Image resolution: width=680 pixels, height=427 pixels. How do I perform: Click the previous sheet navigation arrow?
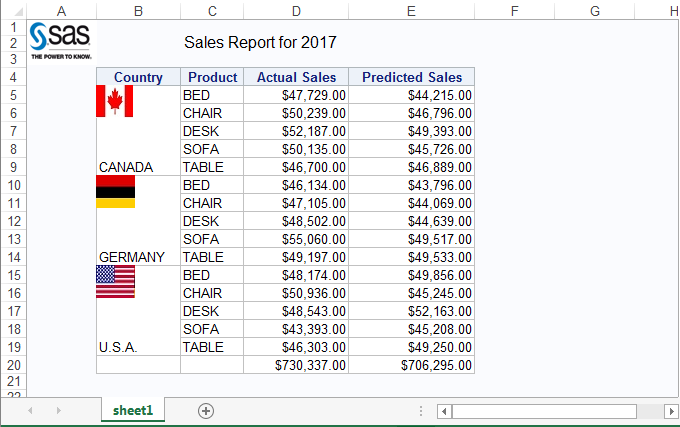30,410
